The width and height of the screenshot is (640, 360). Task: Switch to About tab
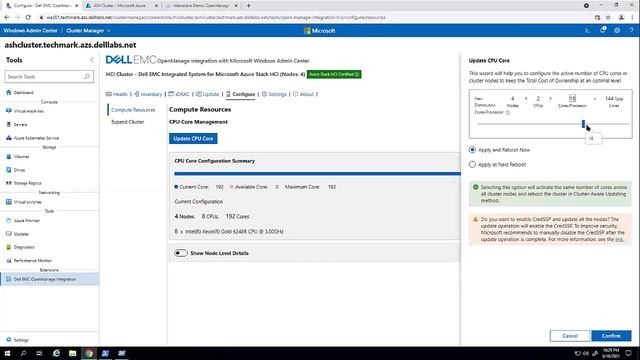(303, 94)
